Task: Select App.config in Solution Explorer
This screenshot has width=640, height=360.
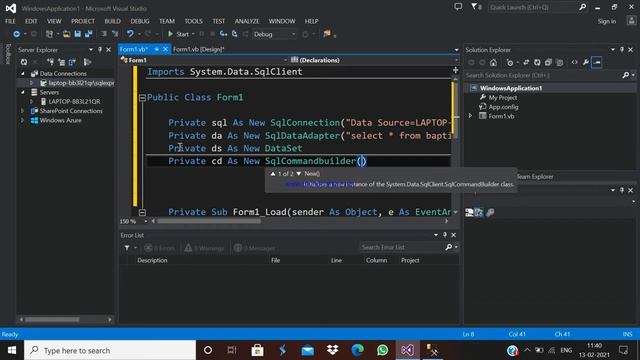Action: click(503, 107)
